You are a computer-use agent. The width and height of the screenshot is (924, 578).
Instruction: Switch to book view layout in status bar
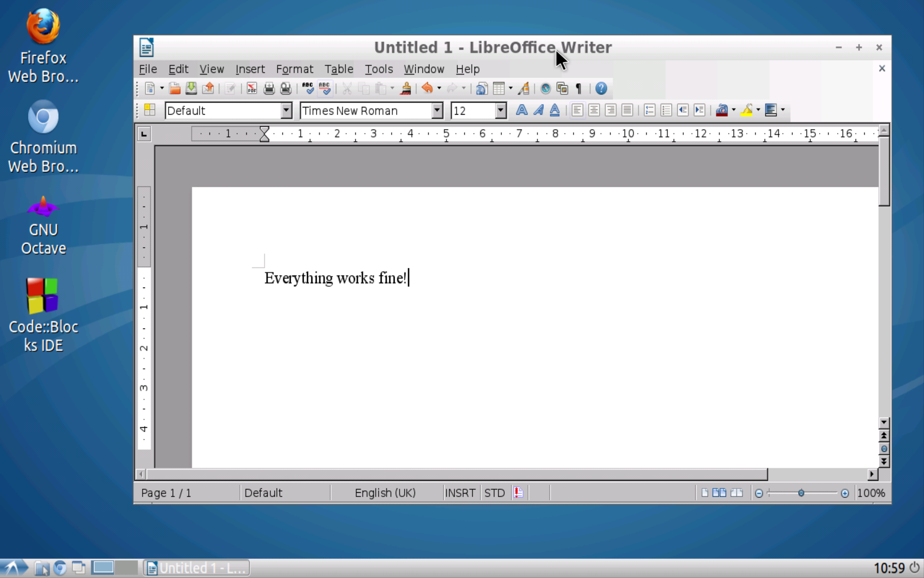(x=736, y=493)
